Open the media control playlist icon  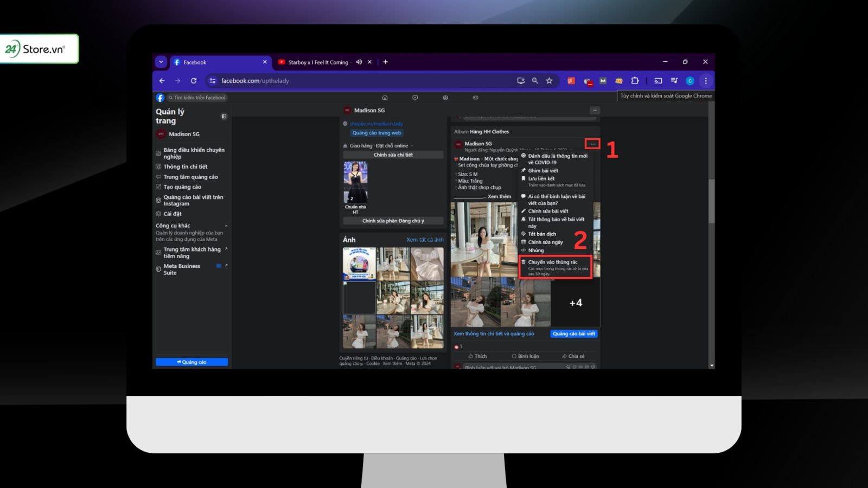(674, 81)
